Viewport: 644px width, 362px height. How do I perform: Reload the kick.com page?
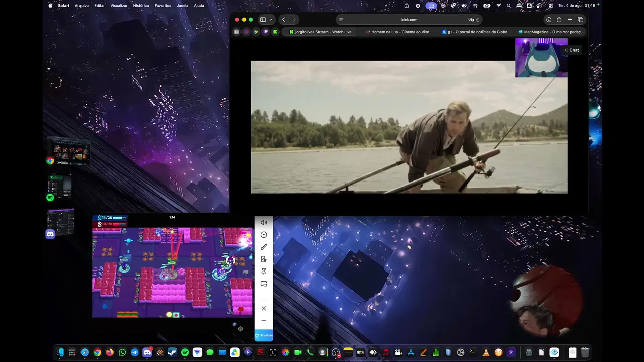click(477, 20)
